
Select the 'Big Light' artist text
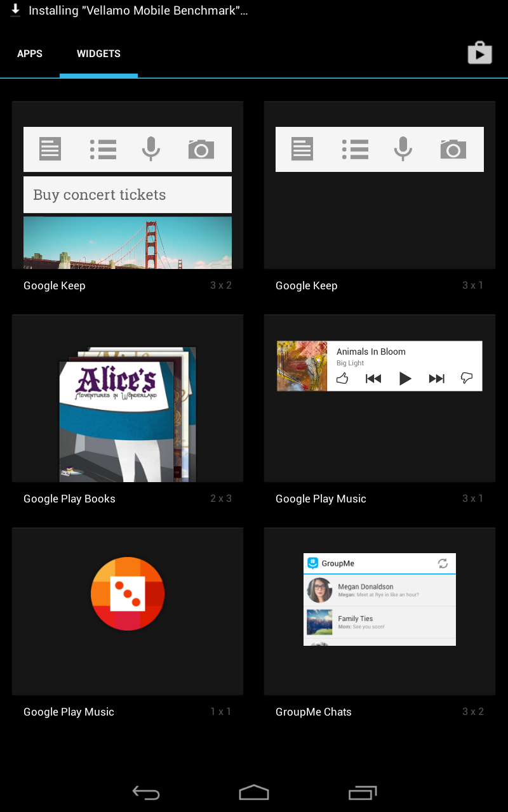tap(350, 363)
